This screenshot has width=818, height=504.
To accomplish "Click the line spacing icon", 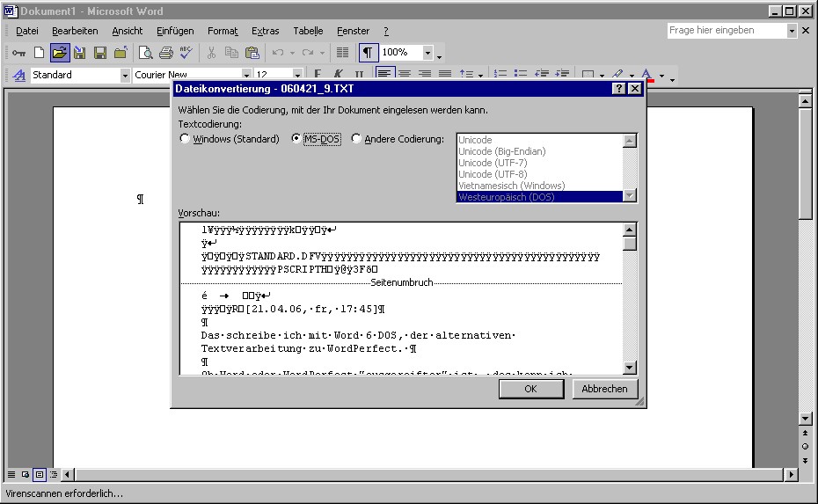I will point(466,74).
